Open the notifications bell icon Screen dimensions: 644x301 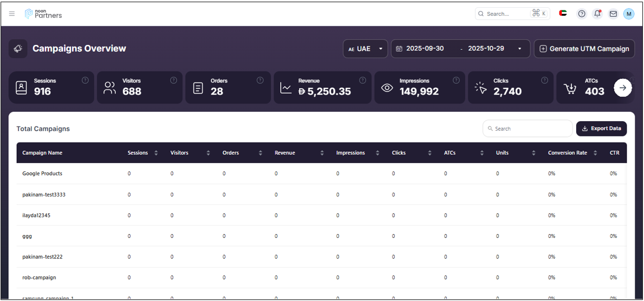coord(598,14)
